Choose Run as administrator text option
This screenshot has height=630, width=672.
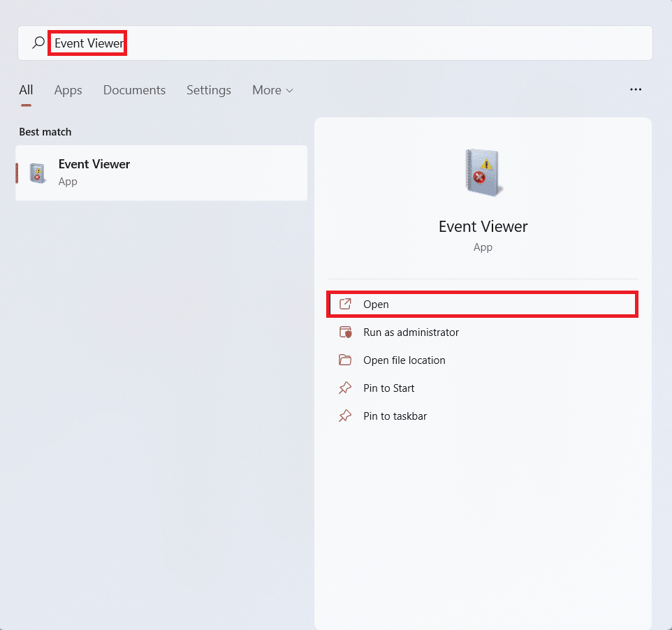tap(411, 332)
